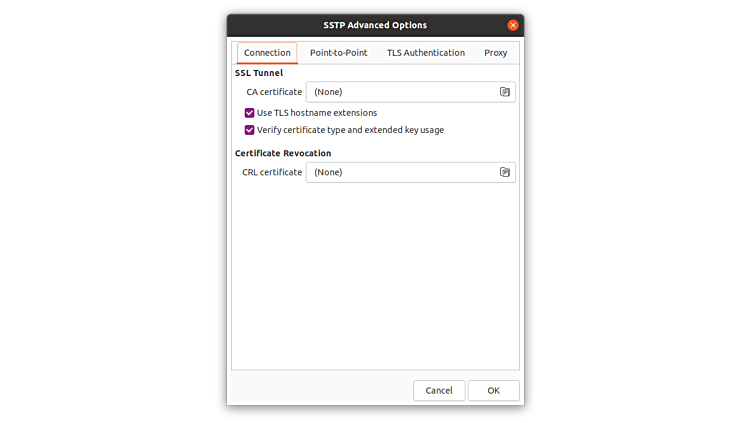This screenshot has width=752, height=423.
Task: Click the CA certificate file browse icon
Action: 505,92
